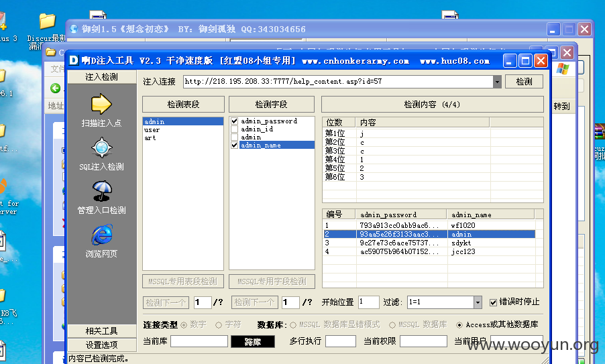Screen dimensions: 605x364
Task: Select the 第6位 row with 3
Action: [x=407, y=177]
